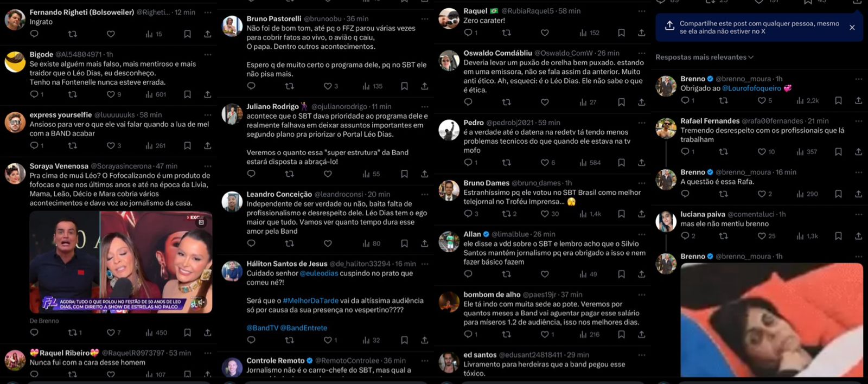Share Rafael Fernandes' reply
This screenshot has height=384, width=868.
pyautogui.click(x=858, y=152)
